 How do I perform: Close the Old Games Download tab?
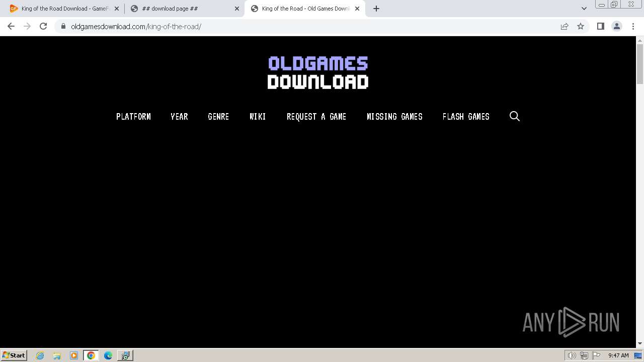(x=357, y=9)
